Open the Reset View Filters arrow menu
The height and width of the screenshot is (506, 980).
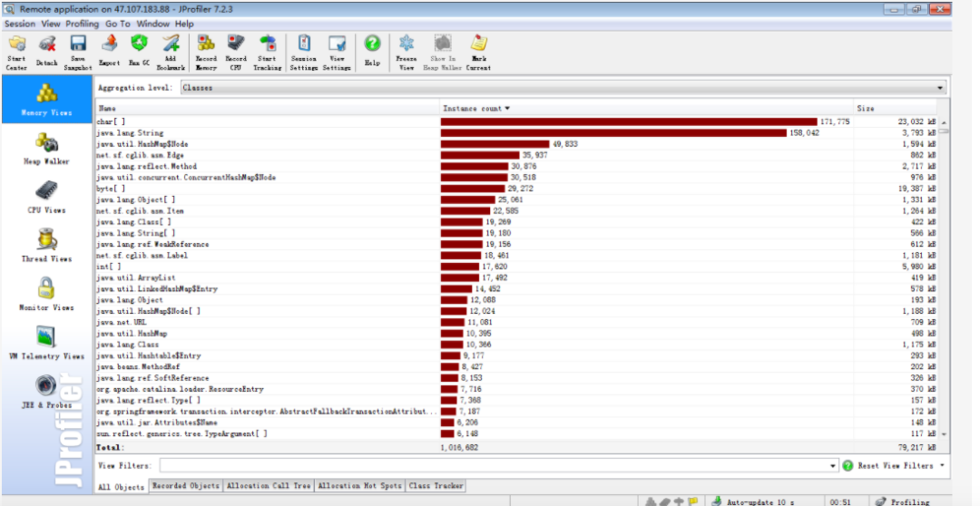942,465
